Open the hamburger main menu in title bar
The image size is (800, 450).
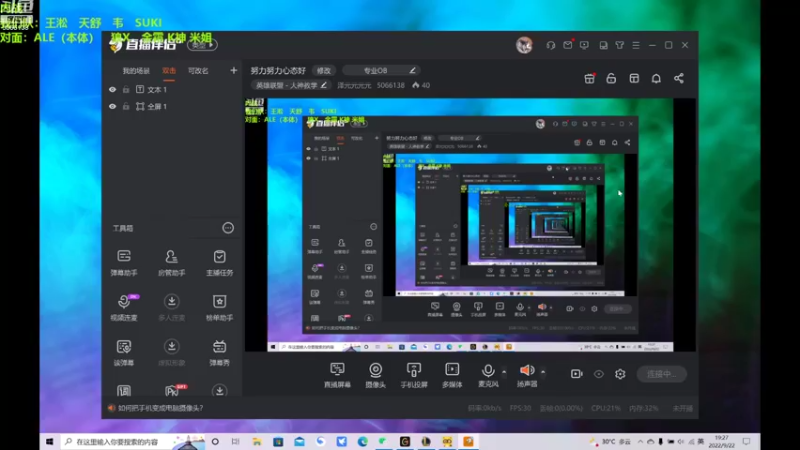[x=636, y=45]
